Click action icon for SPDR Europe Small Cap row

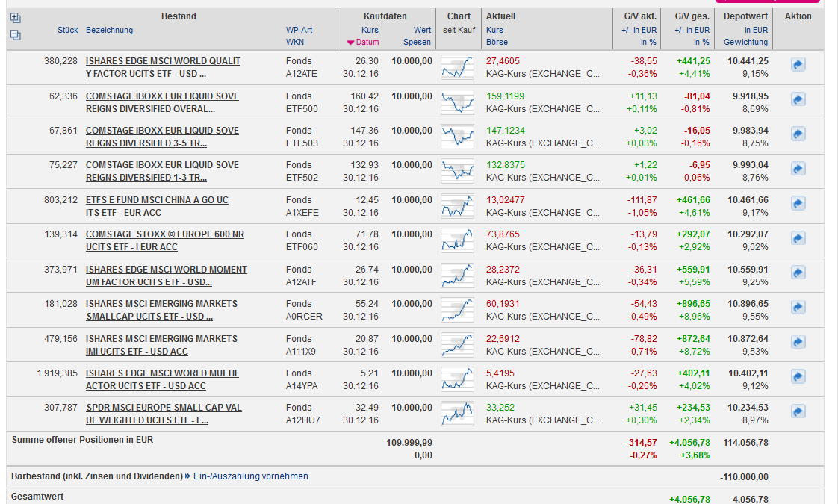click(x=798, y=411)
